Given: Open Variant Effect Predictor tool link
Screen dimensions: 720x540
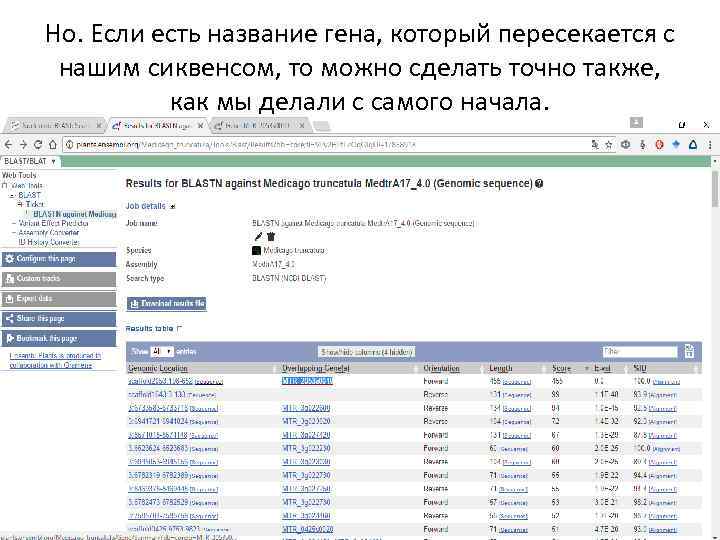Looking at the screenshot, I should point(53,223).
